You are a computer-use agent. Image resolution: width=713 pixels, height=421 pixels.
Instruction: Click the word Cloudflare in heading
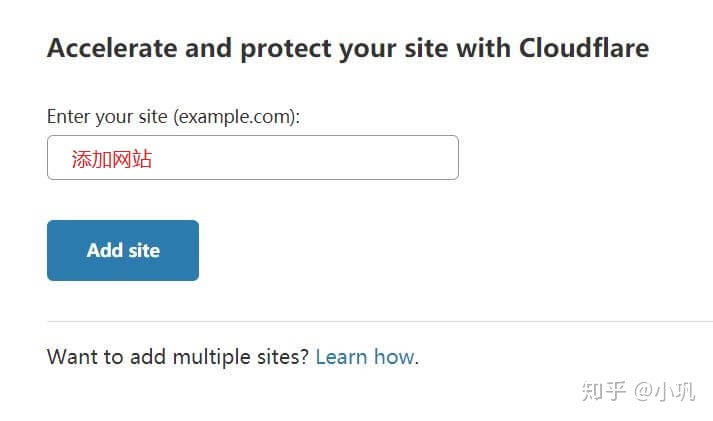pyautogui.click(x=584, y=48)
